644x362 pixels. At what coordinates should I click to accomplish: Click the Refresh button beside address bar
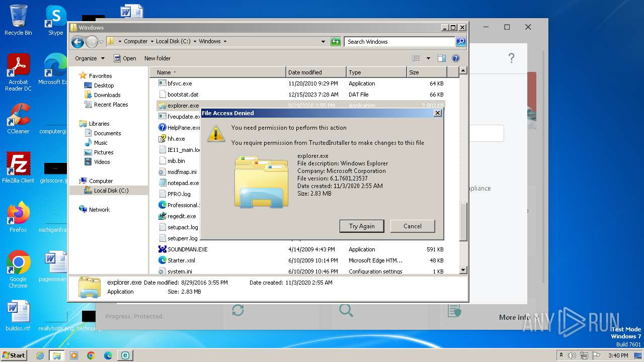[x=336, y=42]
